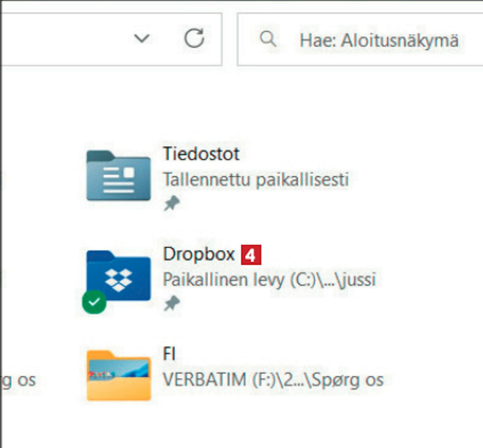Click 'VERBATIM (F:)\2...\Spørg os' path text
The width and height of the screenshot is (483, 448).
pyautogui.click(x=273, y=380)
